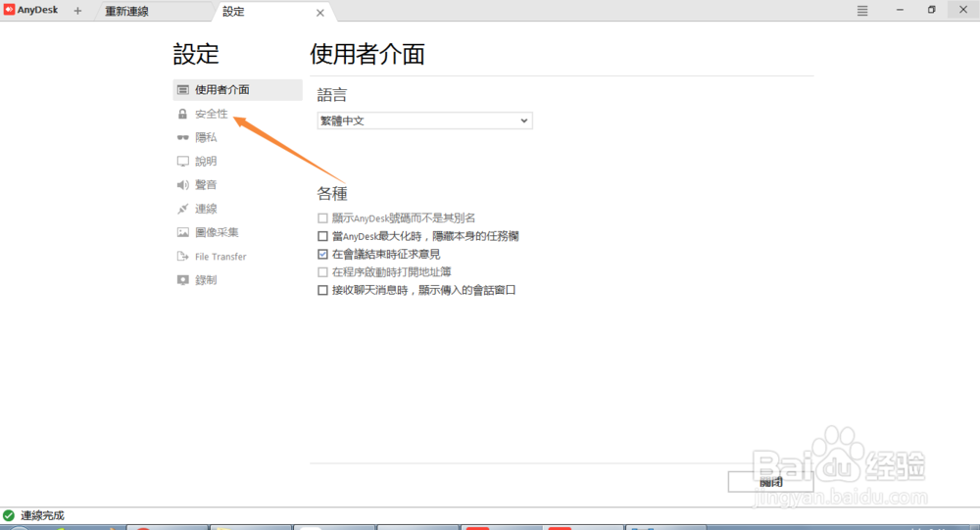
Task: Click the lock icon beside 安全性
Action: [x=182, y=114]
